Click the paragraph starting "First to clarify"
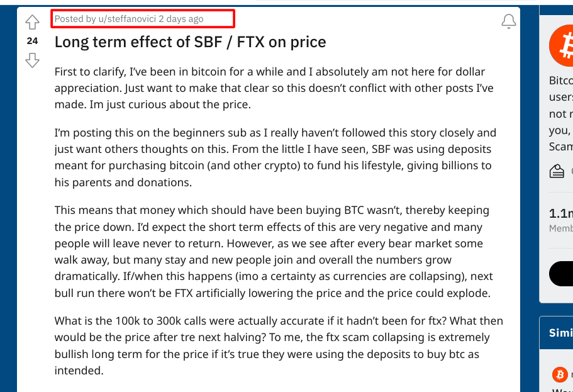 click(274, 88)
